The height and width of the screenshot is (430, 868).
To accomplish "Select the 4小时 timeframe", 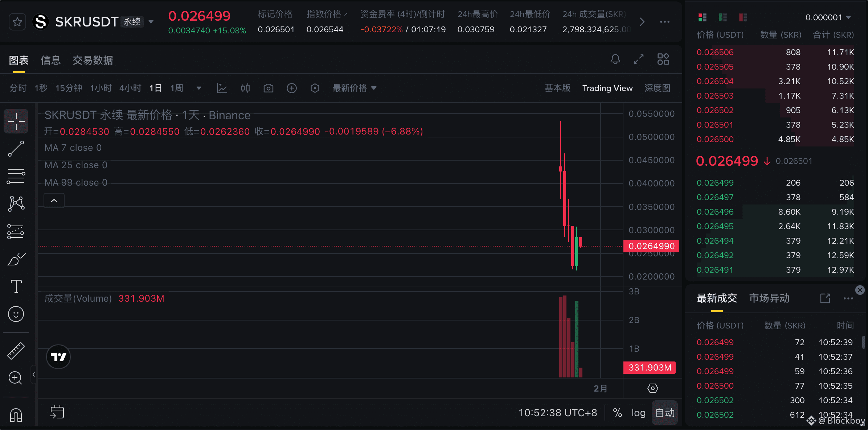I will coord(130,88).
